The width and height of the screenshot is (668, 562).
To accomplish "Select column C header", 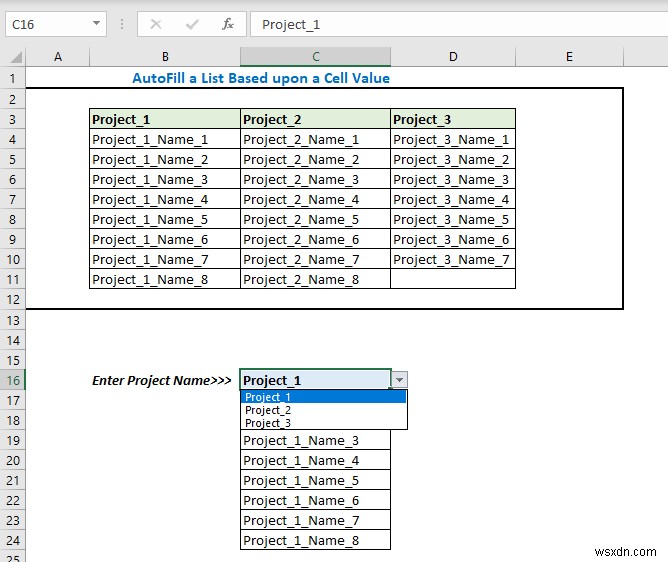I will [315, 57].
